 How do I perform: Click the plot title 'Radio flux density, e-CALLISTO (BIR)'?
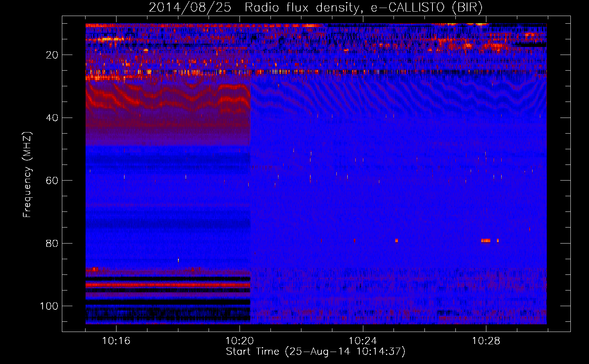(x=363, y=8)
